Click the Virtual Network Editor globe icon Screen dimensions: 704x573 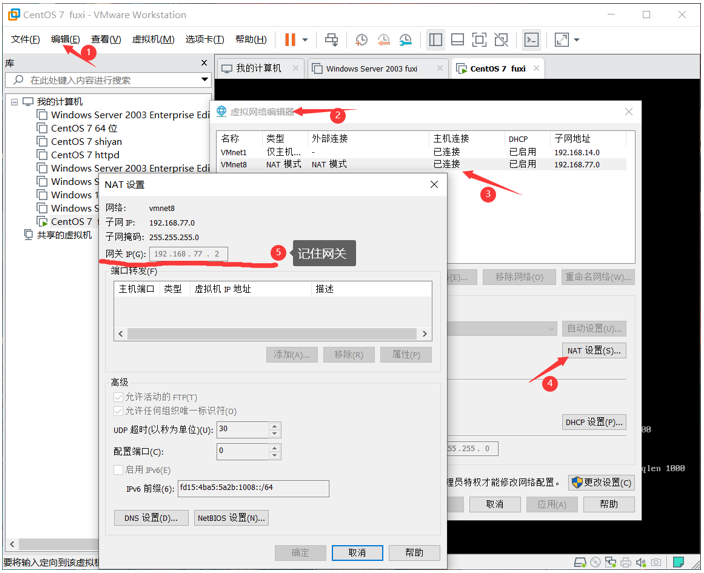point(221,111)
